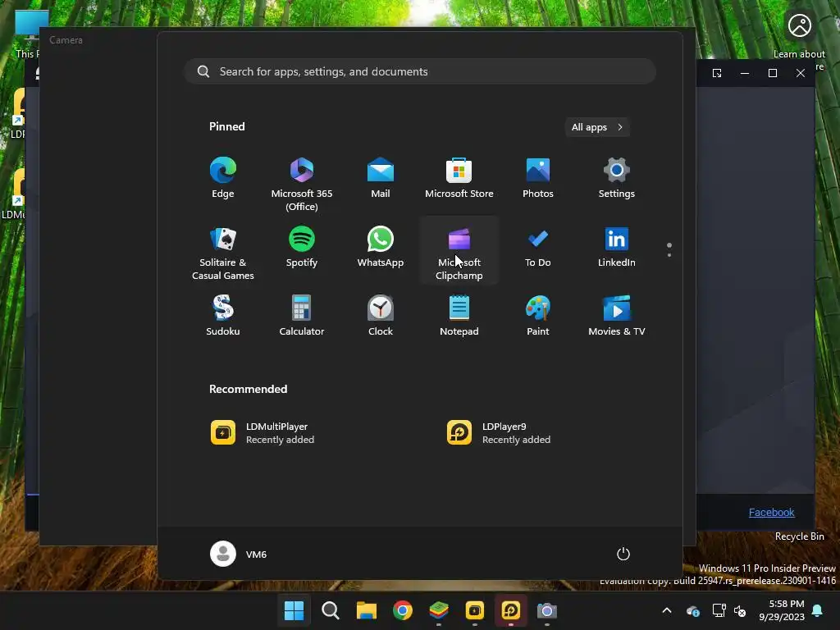Screen dimensions: 840x630
Task: Open the Sudoku game
Action: tap(223, 316)
